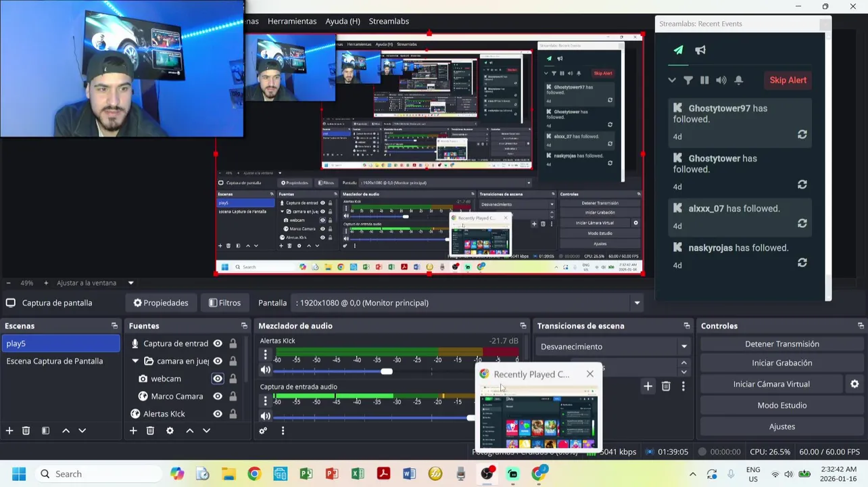868x487 pixels.
Task: Replay the naskyrojas follow alert
Action: 802,262
